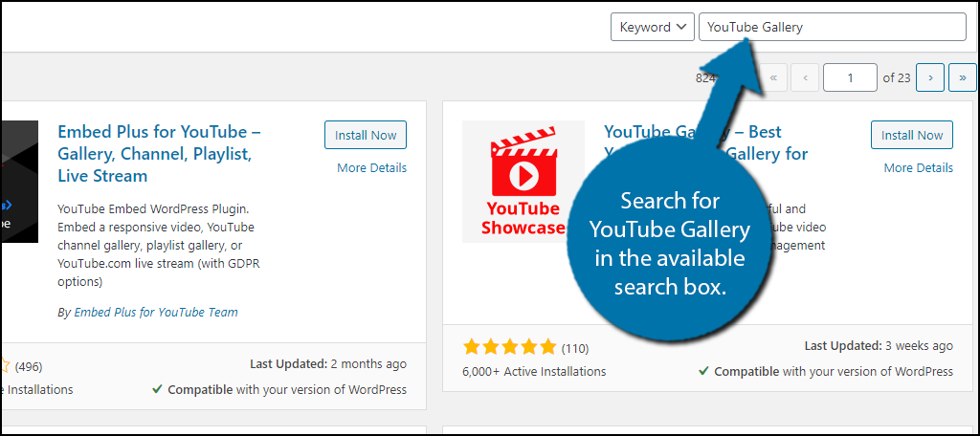Screen dimensions: 980x436
Task: Install the Embed Plus for YouTube plugin
Action: 366,135
